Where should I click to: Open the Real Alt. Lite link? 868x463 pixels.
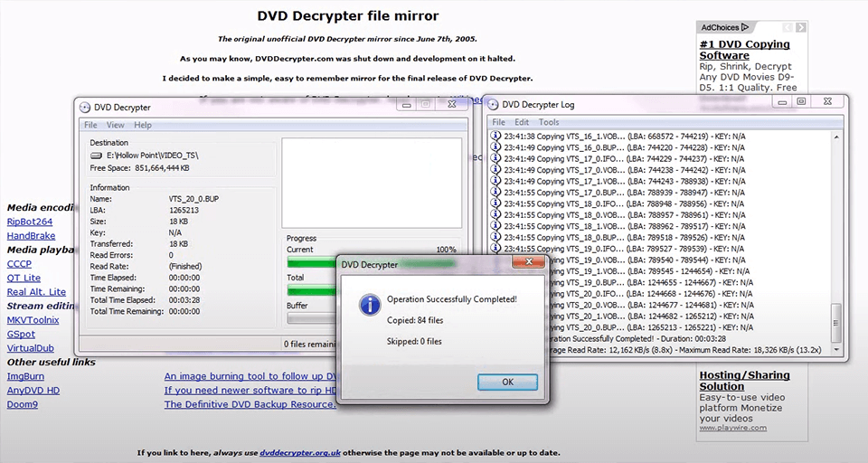click(x=36, y=292)
